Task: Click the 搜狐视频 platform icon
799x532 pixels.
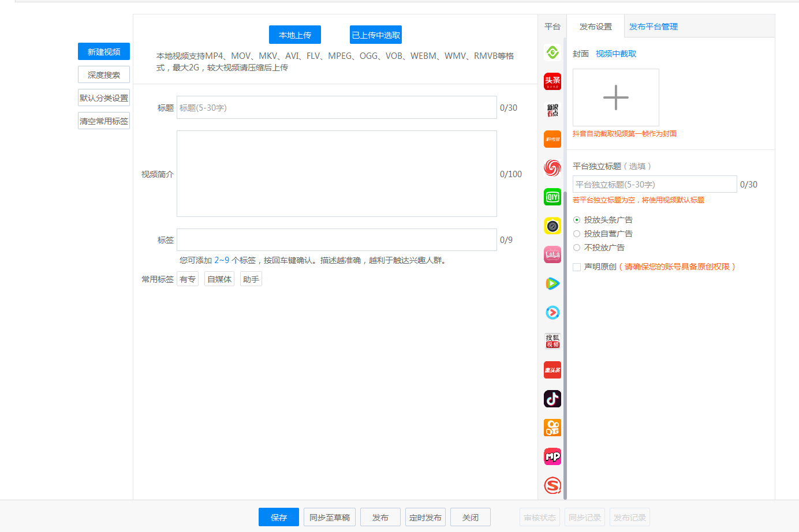Action: tap(552, 341)
